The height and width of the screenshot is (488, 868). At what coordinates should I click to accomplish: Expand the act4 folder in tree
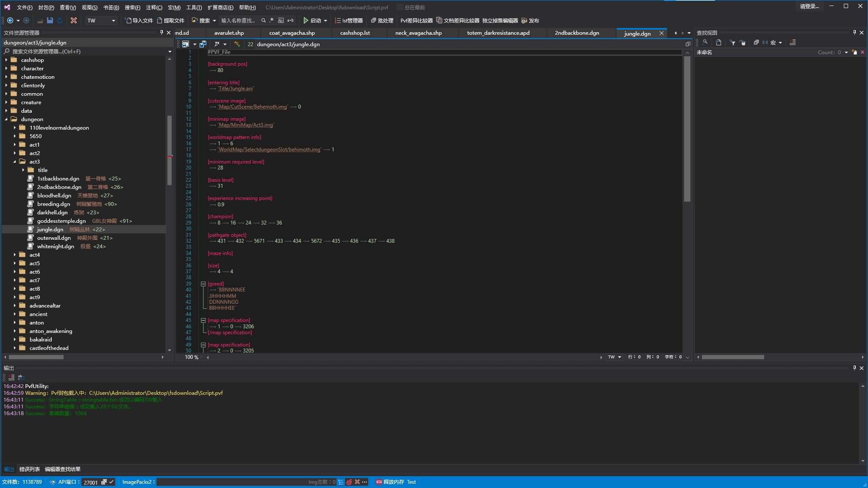pyautogui.click(x=14, y=255)
